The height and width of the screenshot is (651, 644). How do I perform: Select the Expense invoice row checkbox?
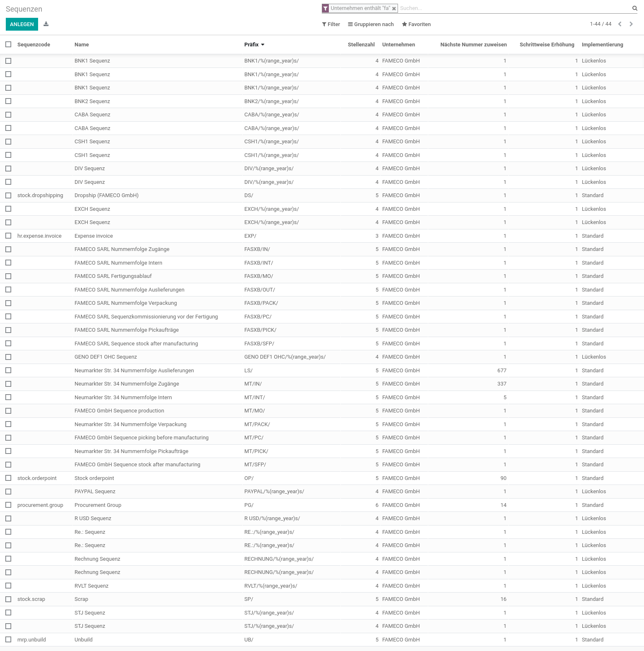click(x=8, y=236)
